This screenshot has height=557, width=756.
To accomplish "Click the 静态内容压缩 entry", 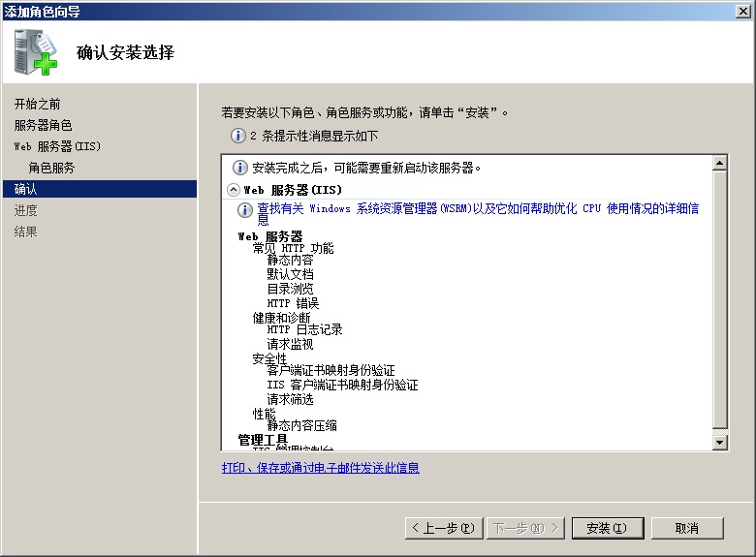I will [301, 425].
